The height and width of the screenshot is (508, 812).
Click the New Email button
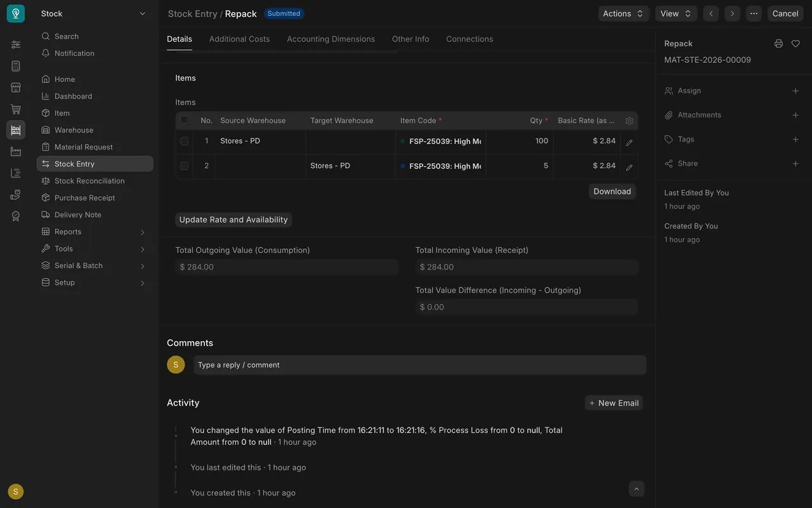tap(614, 403)
